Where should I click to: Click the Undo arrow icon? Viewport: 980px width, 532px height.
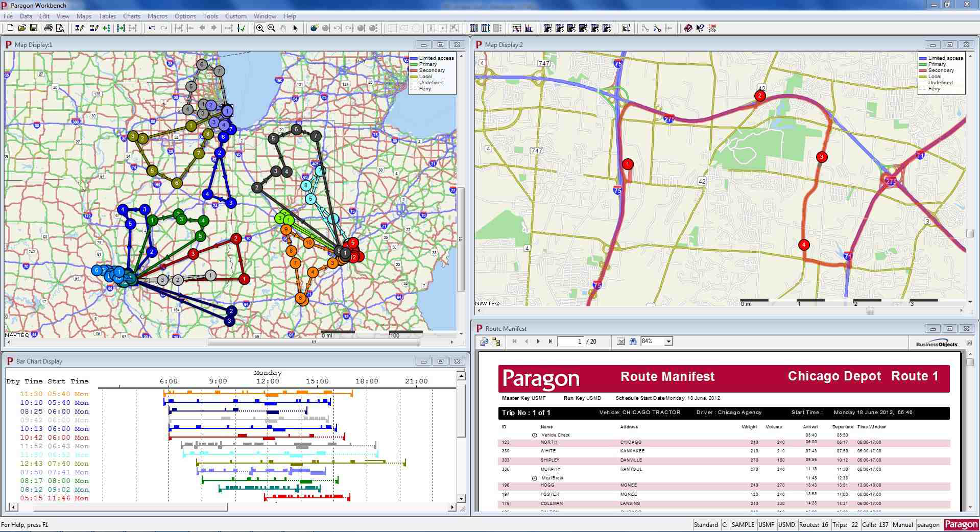152,28
